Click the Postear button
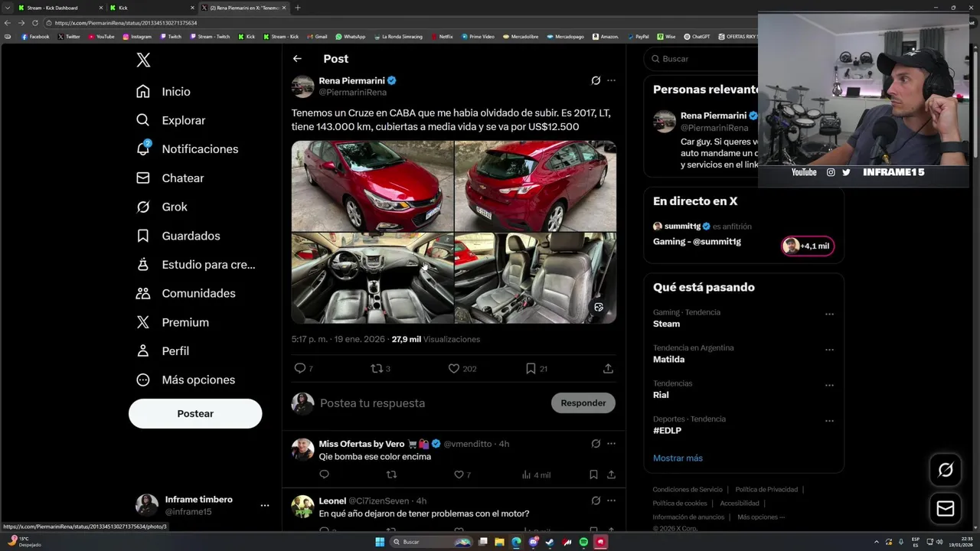The image size is (980, 551). click(x=195, y=413)
